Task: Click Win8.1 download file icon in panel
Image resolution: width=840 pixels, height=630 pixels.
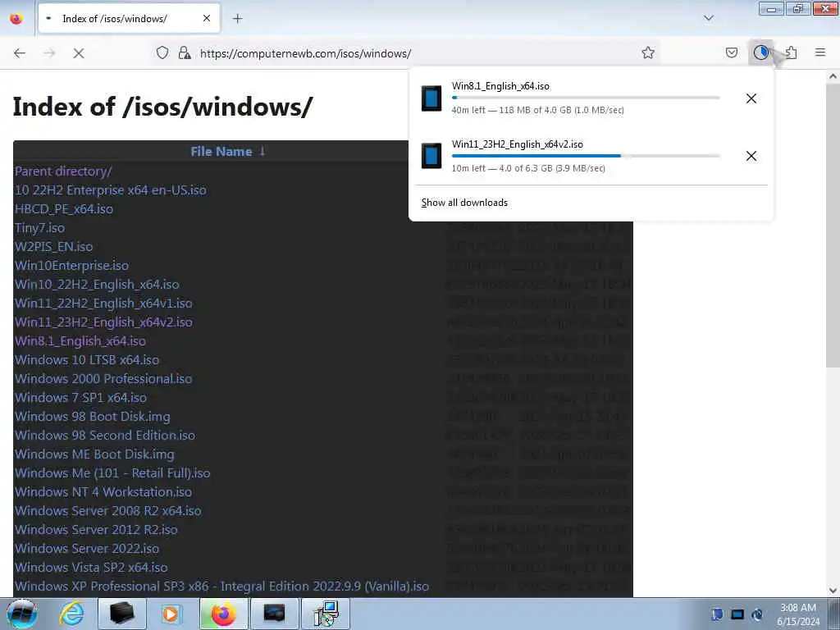Action: (x=431, y=98)
